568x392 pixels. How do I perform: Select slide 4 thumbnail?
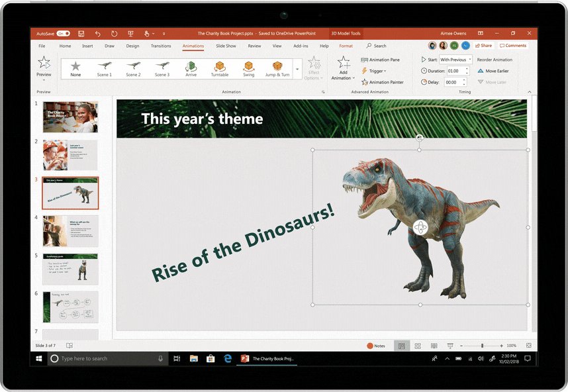pyautogui.click(x=70, y=231)
